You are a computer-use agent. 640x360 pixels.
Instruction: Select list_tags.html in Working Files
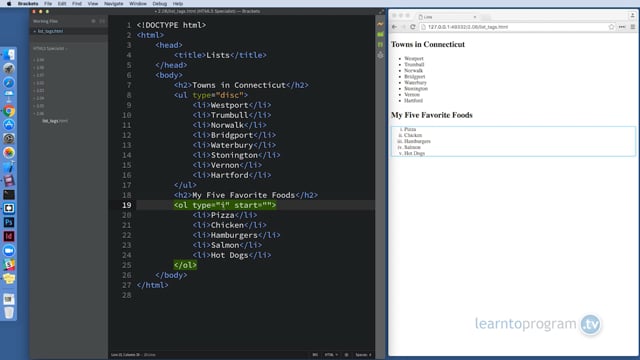point(50,31)
